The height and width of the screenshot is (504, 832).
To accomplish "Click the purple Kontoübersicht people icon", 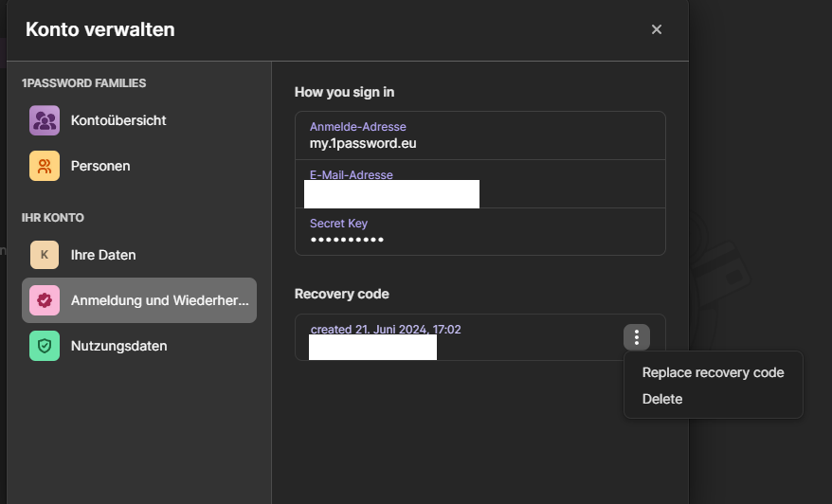I will pyautogui.click(x=45, y=121).
